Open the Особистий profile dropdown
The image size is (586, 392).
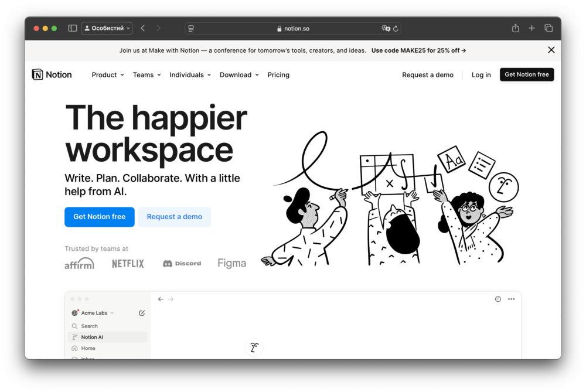coord(107,28)
